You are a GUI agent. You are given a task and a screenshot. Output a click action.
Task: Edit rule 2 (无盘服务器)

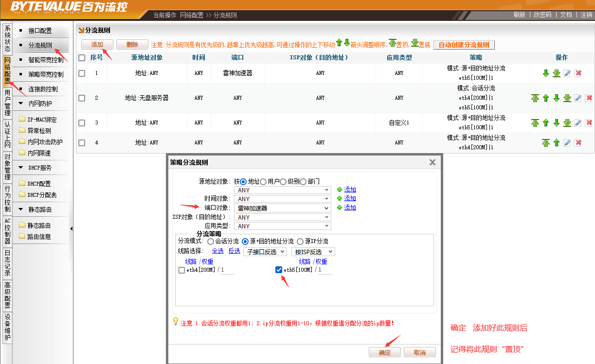578,98
